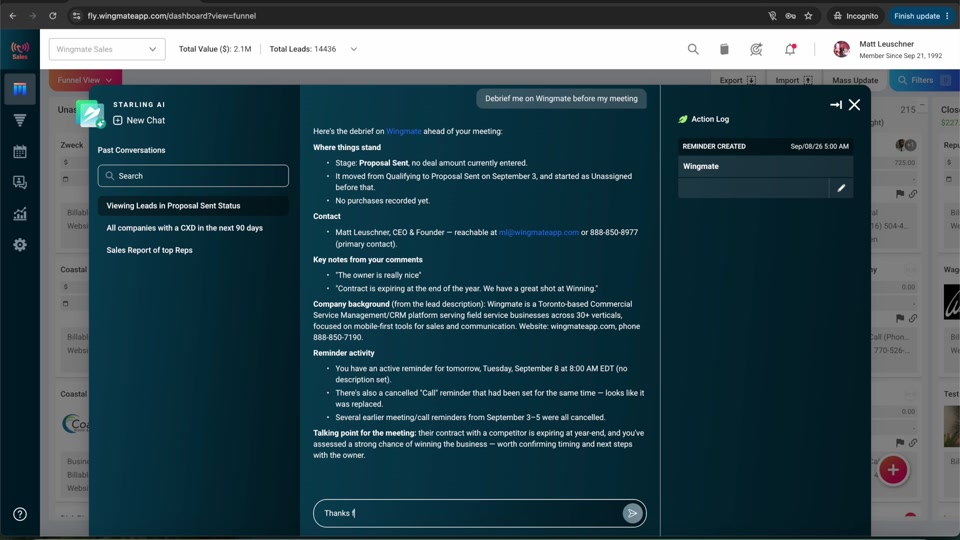Click Wingmate in the reminder card

coord(701,166)
